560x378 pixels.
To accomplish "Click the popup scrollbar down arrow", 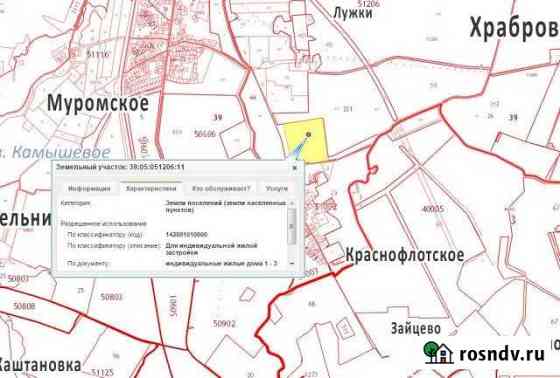I will [292, 264].
